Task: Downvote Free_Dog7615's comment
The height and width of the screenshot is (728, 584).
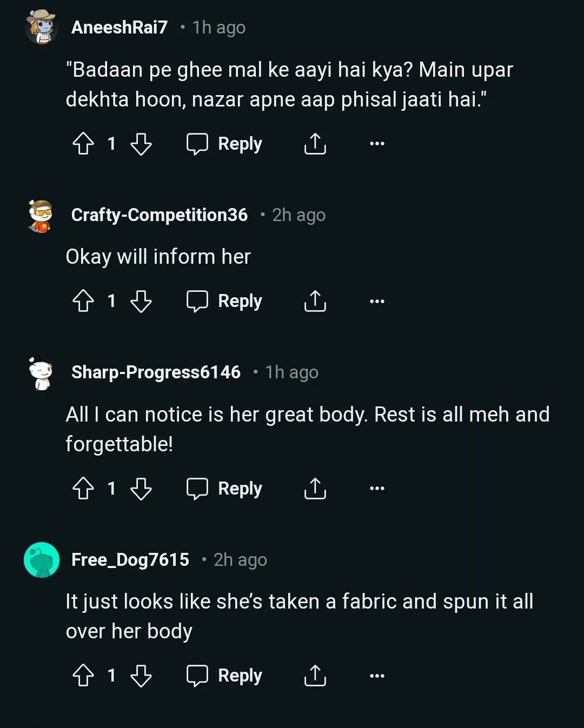Action: pos(141,676)
